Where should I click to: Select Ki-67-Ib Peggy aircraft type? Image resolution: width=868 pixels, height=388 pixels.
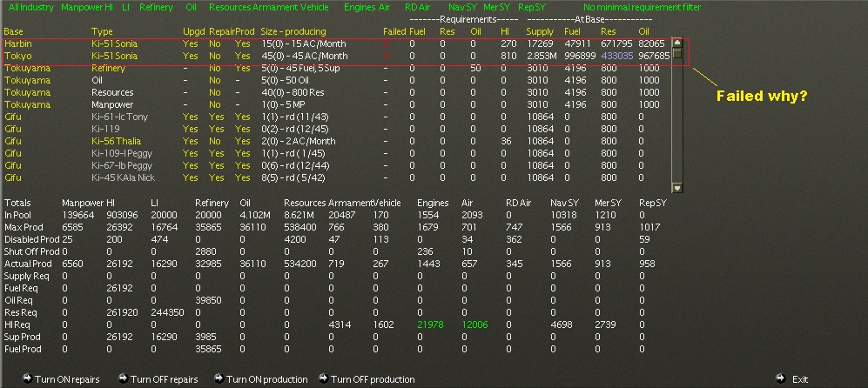click(122, 165)
